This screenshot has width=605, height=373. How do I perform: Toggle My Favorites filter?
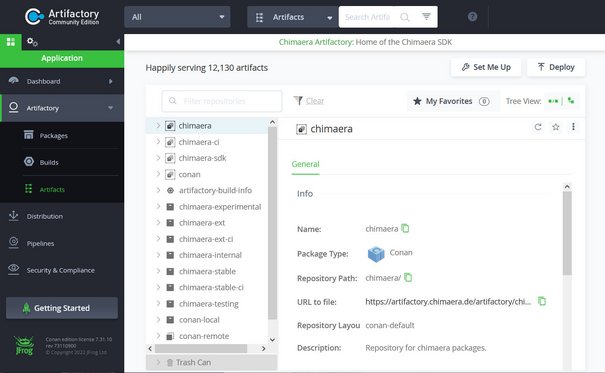(451, 101)
